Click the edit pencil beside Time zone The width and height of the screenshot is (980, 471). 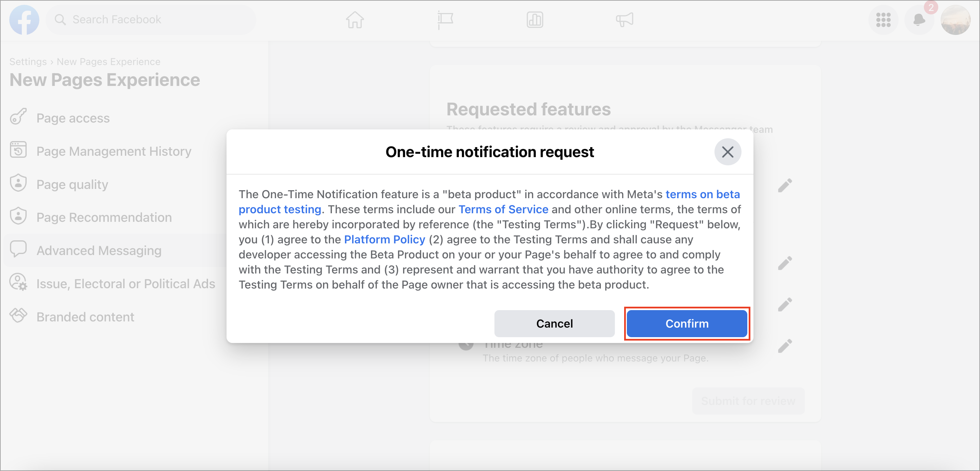[x=785, y=346]
